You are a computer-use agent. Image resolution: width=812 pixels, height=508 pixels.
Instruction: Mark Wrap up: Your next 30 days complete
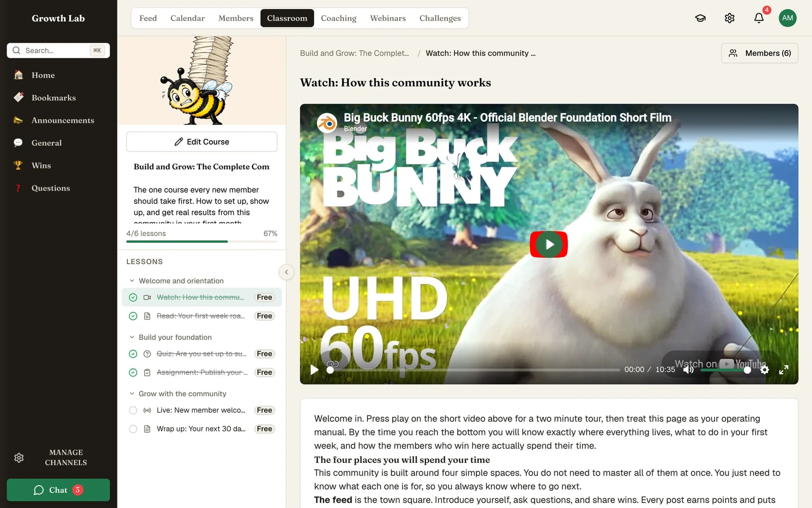133,429
